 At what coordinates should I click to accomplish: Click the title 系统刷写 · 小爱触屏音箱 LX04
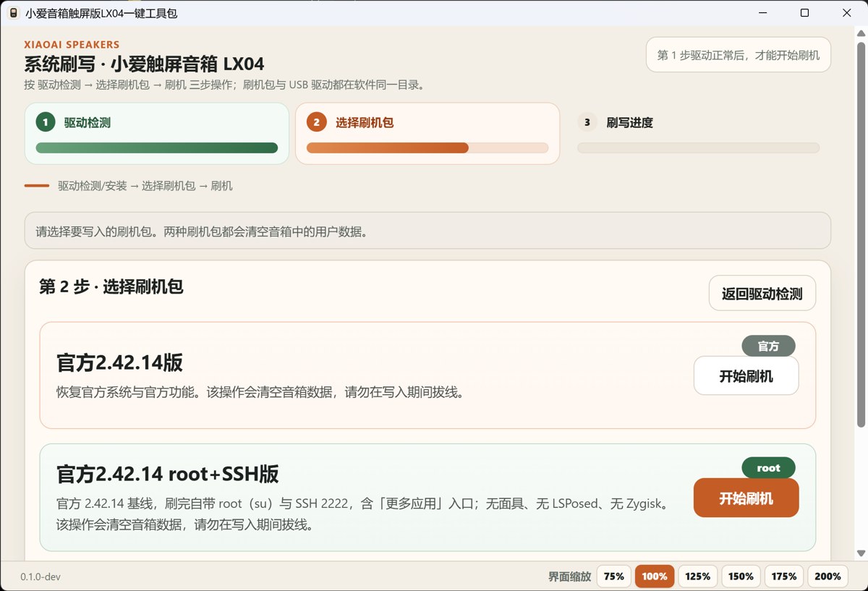(x=144, y=64)
